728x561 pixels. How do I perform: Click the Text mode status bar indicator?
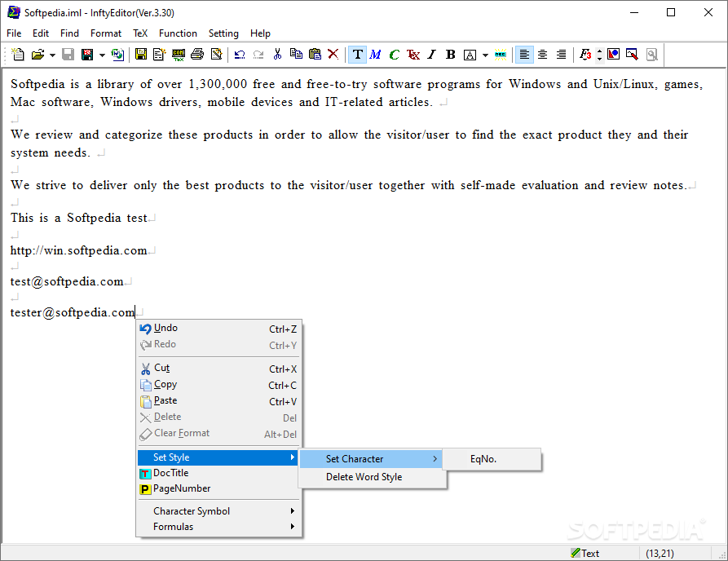[585, 553]
